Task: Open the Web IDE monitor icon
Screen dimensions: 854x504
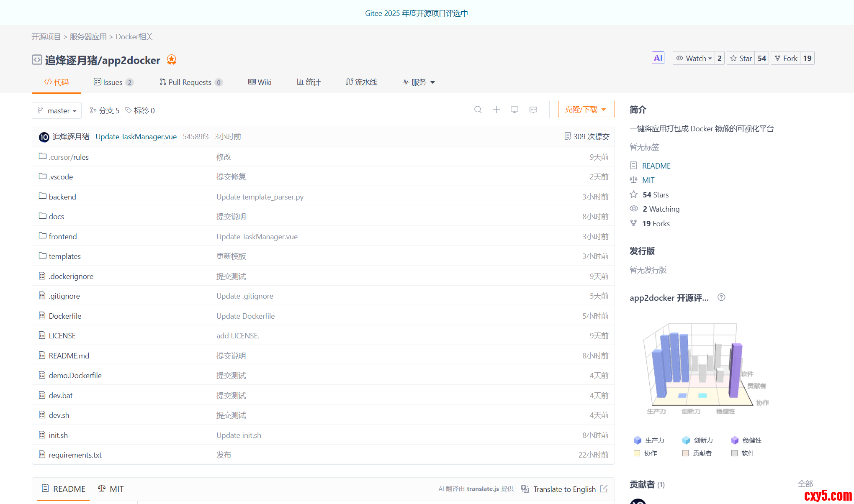Action: [514, 110]
